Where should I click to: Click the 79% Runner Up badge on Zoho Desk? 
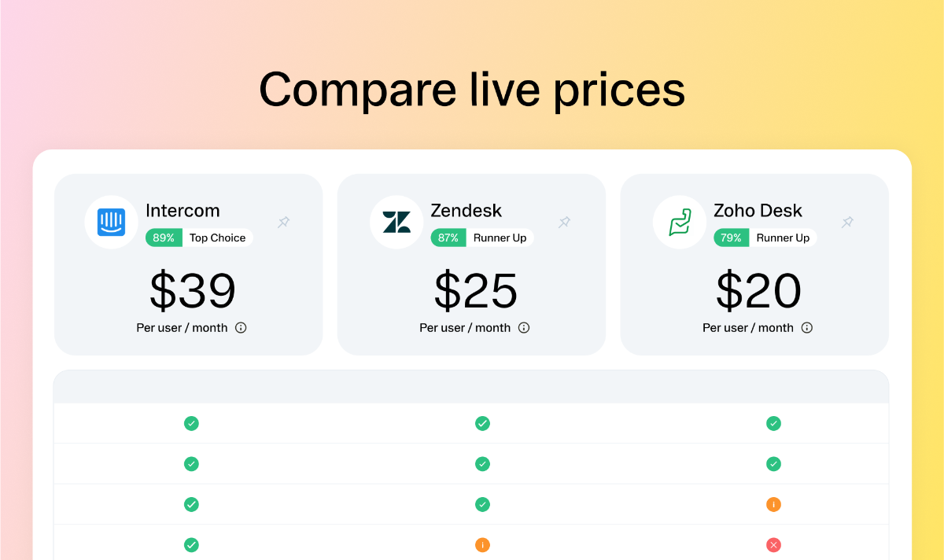click(765, 238)
